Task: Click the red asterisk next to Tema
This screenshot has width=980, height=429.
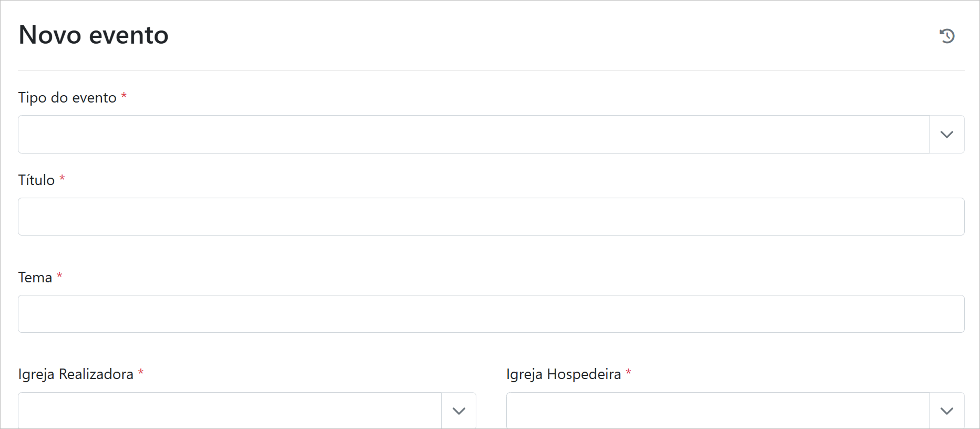Action: tap(59, 275)
